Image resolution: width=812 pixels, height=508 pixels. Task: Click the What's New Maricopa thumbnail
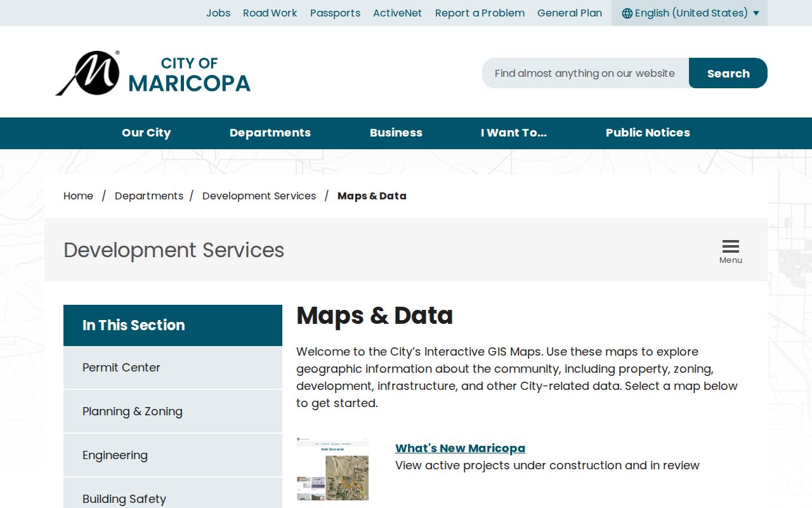coord(332,468)
